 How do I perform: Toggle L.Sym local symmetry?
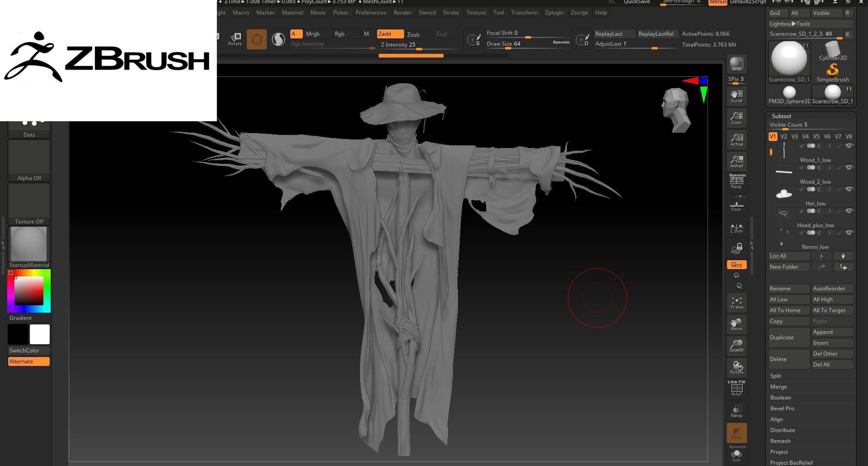point(736,228)
